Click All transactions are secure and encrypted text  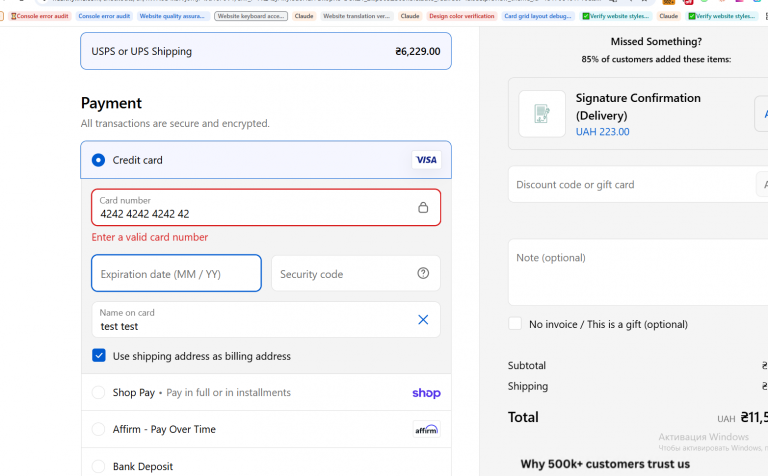[x=175, y=123]
